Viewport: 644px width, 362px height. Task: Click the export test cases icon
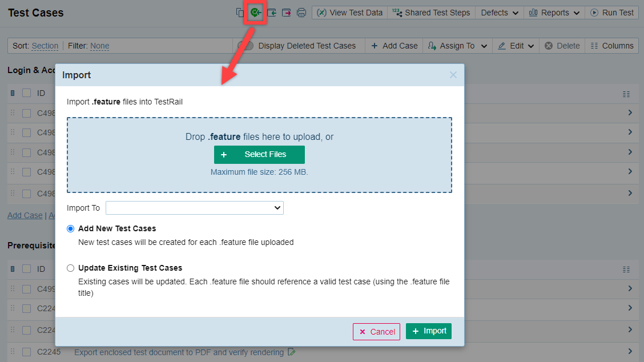point(287,13)
